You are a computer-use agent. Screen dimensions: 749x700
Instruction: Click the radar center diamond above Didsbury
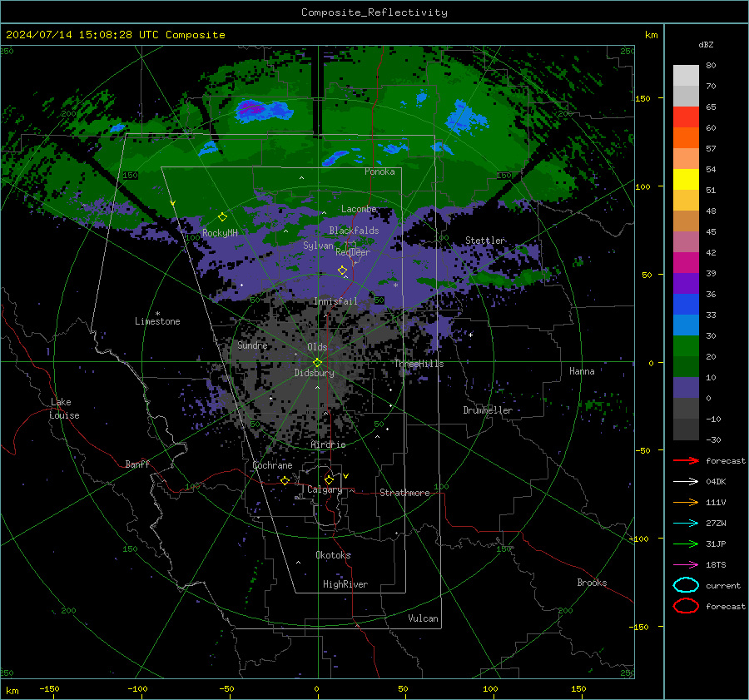(317, 362)
